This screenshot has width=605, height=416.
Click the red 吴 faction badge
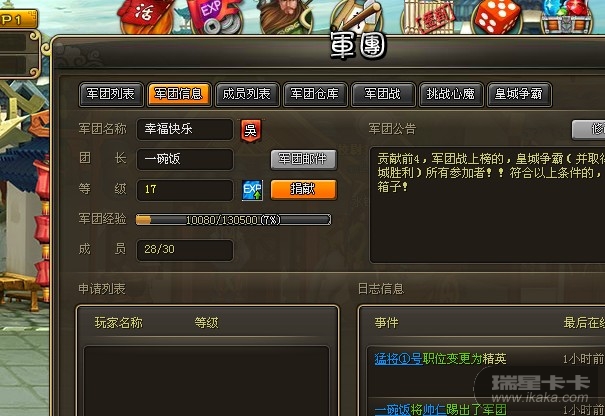(x=251, y=130)
